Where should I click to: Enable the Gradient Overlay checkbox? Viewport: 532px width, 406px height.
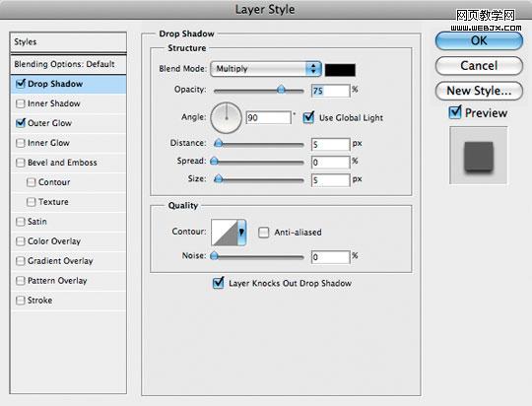coord(21,261)
